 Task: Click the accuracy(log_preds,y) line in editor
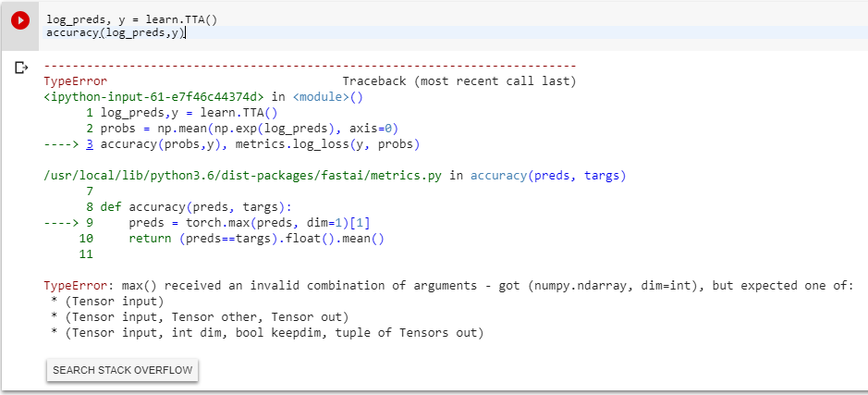point(116,32)
